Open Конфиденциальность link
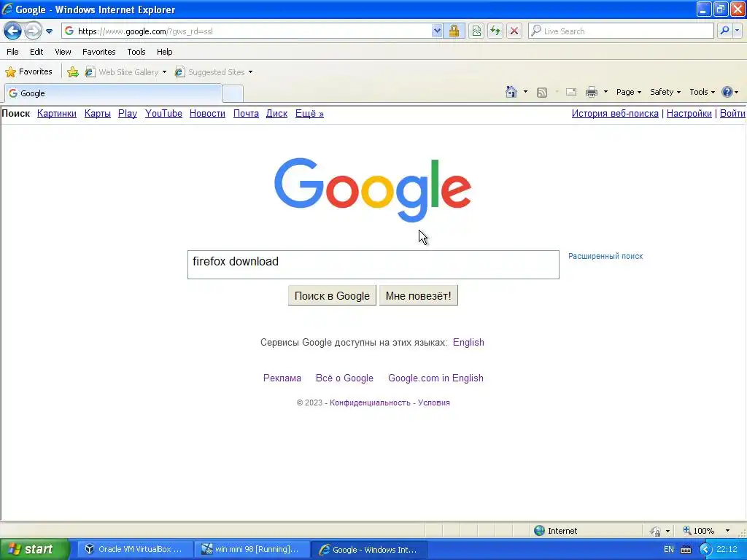Viewport: 747px width, 560px height. 370,402
